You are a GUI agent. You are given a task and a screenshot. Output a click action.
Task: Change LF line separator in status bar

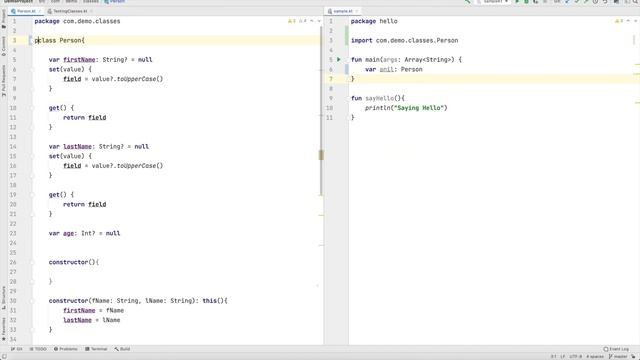click(x=562, y=357)
